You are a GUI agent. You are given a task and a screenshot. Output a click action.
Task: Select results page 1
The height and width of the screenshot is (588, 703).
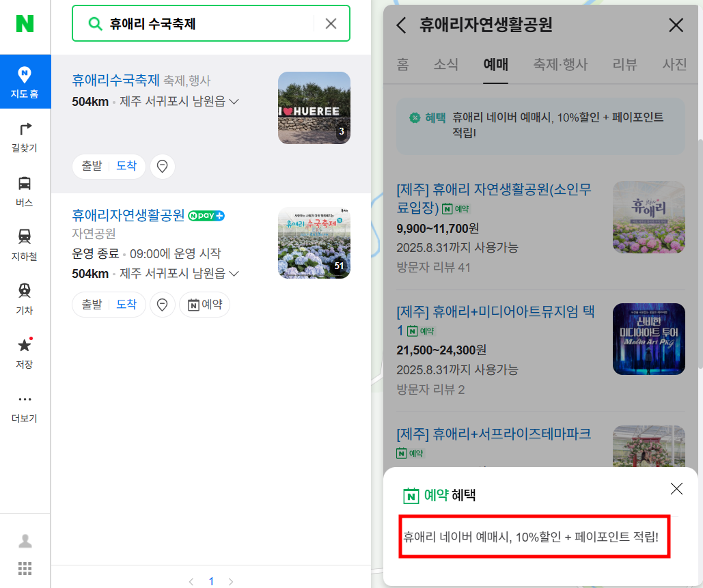tap(211, 581)
